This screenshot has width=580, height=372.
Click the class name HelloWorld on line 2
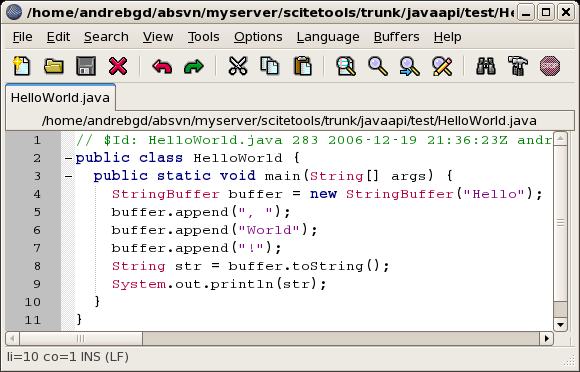click(x=238, y=158)
